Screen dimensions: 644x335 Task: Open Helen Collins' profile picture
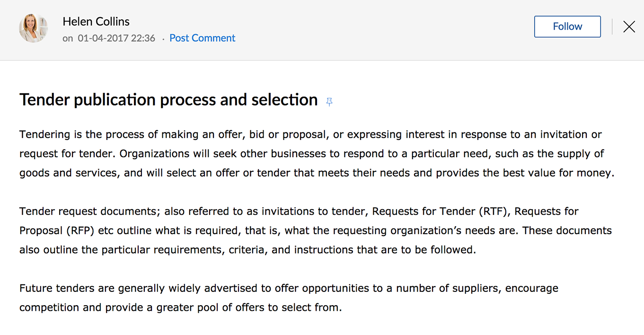coord(33,28)
